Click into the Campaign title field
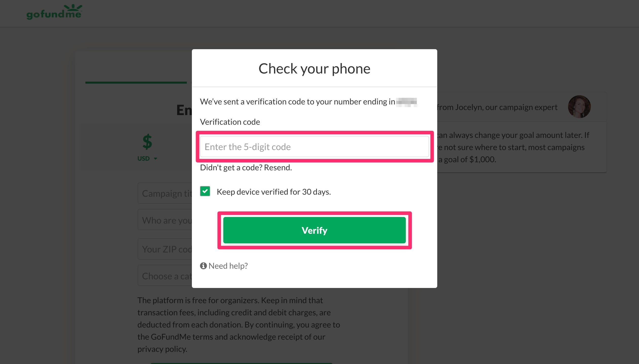Viewport: 639px width, 364px height. (165, 193)
